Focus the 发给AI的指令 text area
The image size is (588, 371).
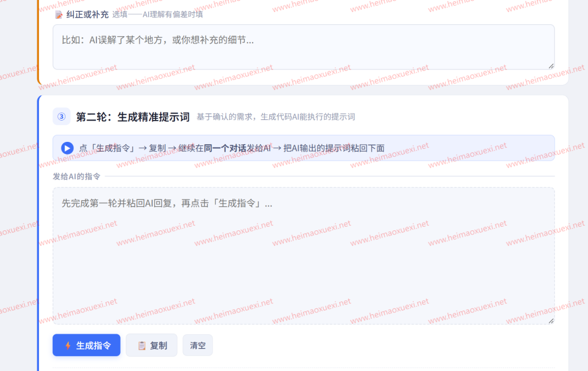[x=304, y=256]
